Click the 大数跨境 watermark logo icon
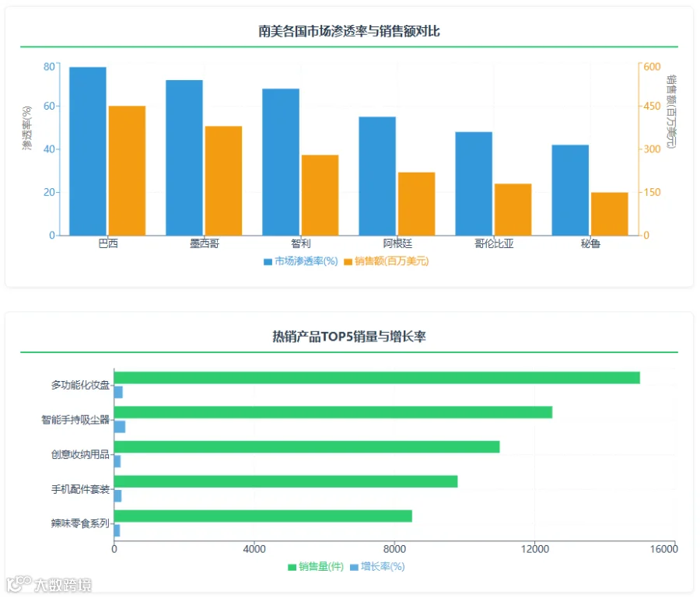Screen dimensions: 700x598 tap(19, 584)
